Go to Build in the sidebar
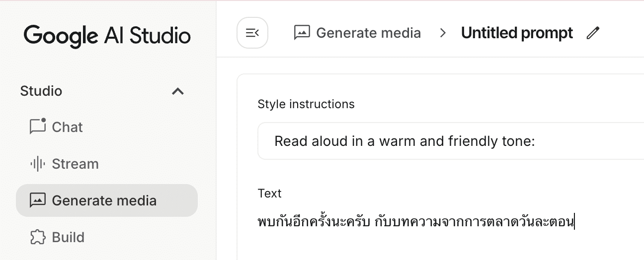The width and height of the screenshot is (644, 260). pyautogui.click(x=68, y=237)
